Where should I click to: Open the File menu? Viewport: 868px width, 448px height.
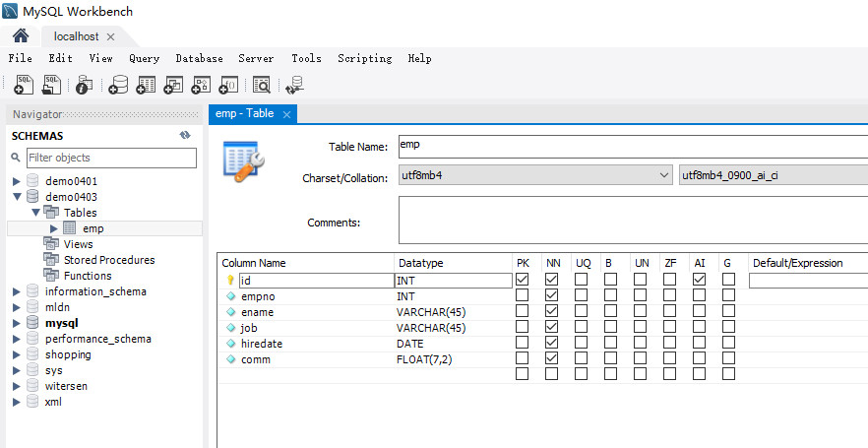tap(20, 58)
